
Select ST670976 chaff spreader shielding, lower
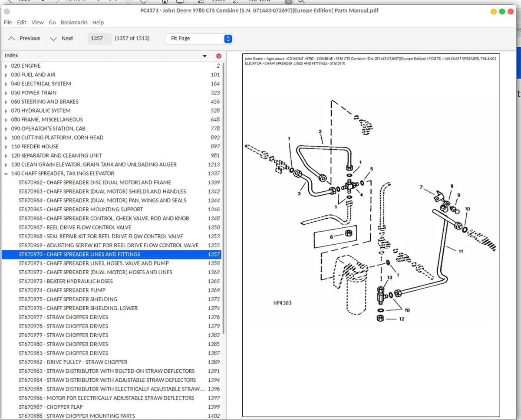112,308
